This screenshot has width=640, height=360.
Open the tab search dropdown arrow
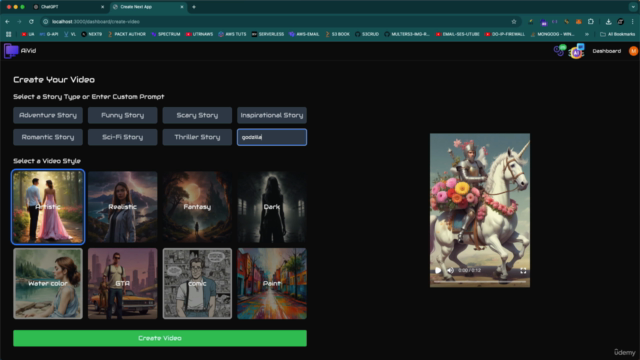633,7
